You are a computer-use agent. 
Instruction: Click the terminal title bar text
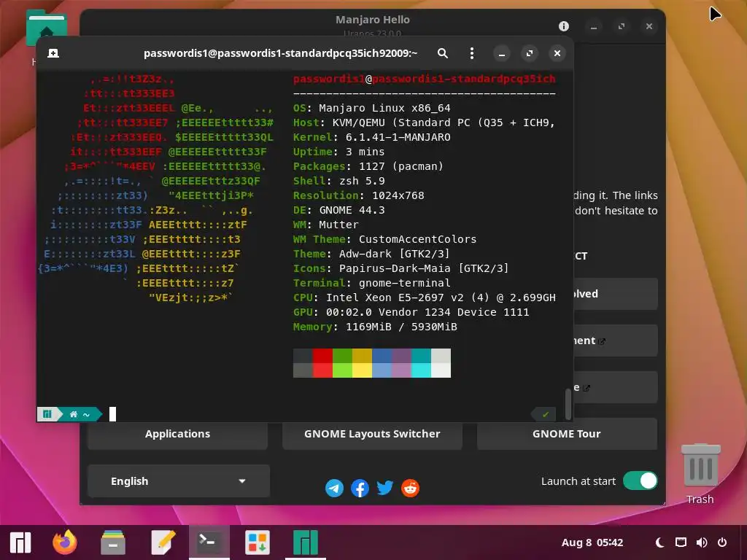point(281,53)
